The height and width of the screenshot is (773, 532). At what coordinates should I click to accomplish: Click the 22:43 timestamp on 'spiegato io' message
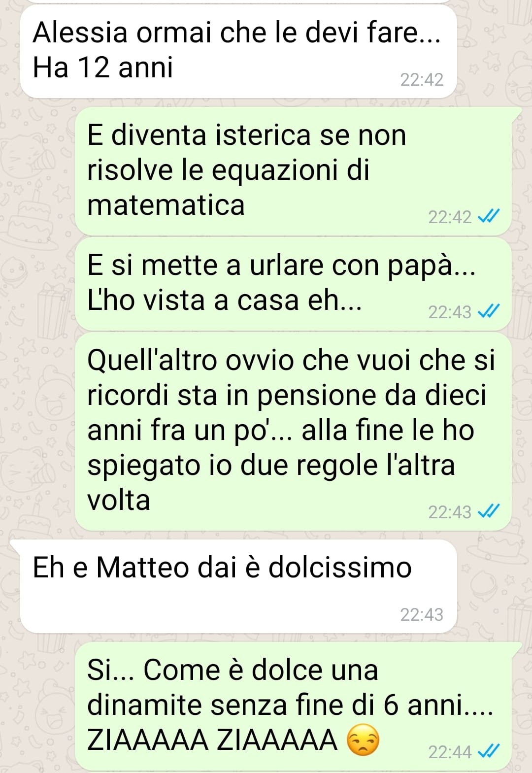click(x=450, y=512)
